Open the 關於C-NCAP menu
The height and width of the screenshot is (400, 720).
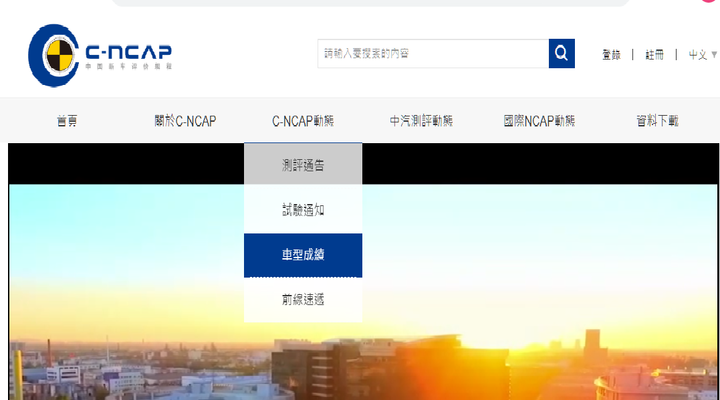click(x=185, y=121)
